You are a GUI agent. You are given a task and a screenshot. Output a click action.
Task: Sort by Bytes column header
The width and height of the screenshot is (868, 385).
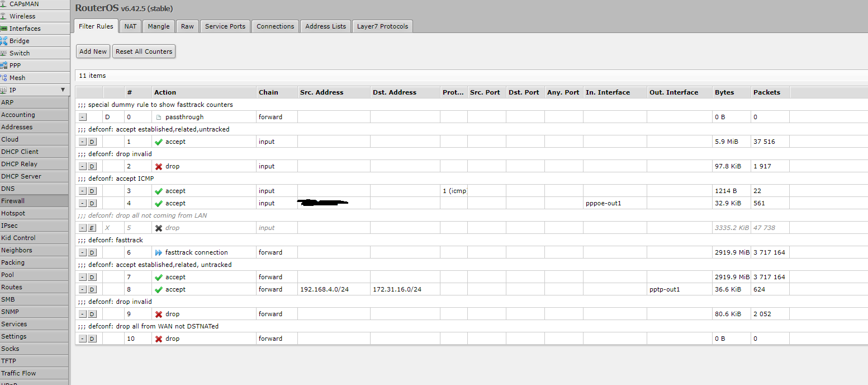coord(732,92)
